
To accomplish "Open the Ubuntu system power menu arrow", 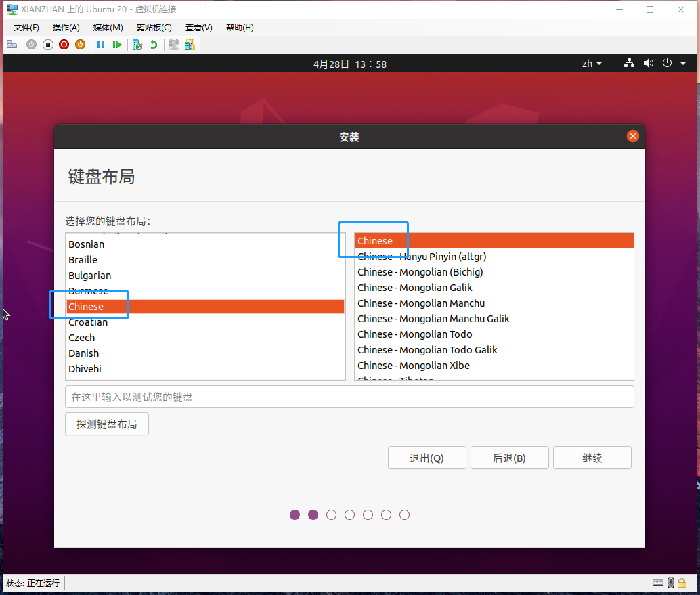I will point(683,63).
